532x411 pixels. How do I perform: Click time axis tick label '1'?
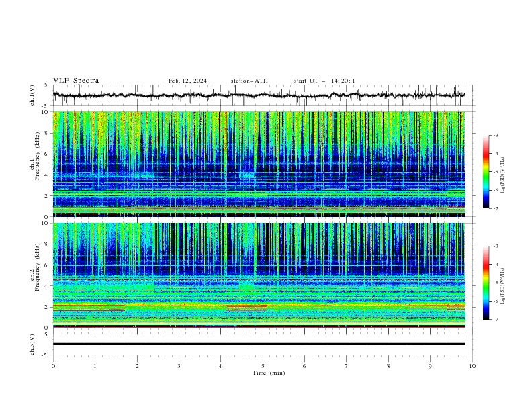coord(95,366)
